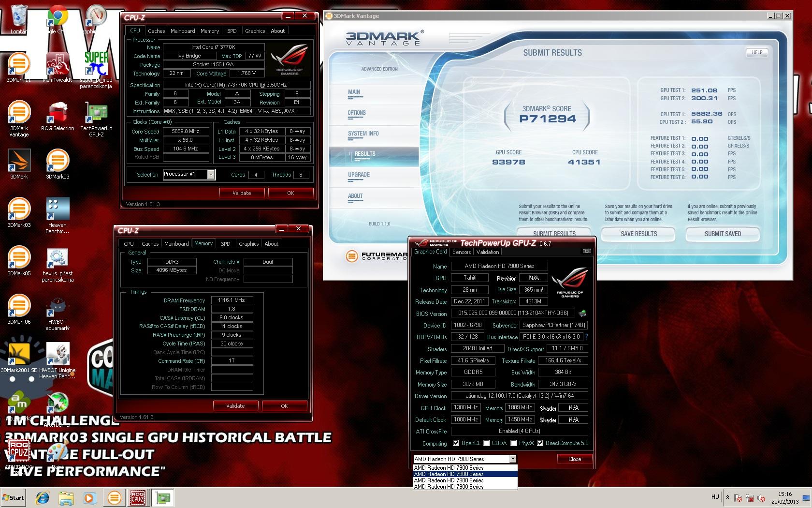Click the 1116.1 MHz DRAM Frequency value

point(232,300)
